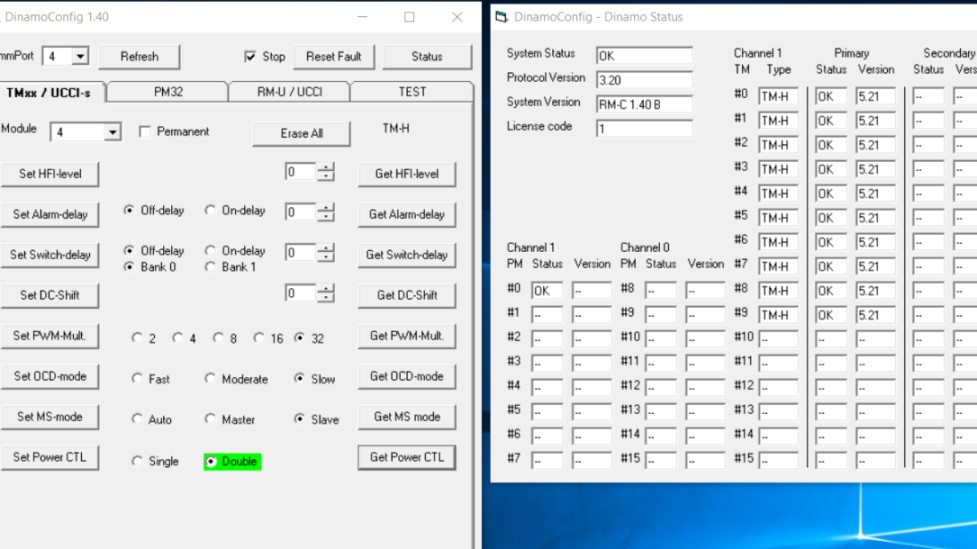This screenshot has width=977, height=549.
Task: Select the Single power control option
Action: (138, 461)
